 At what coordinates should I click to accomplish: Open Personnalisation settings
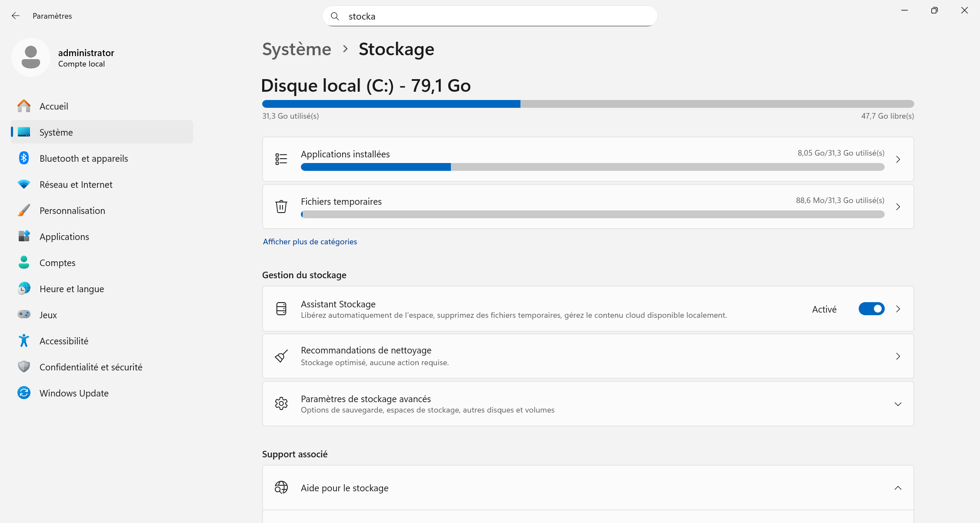coord(102,210)
